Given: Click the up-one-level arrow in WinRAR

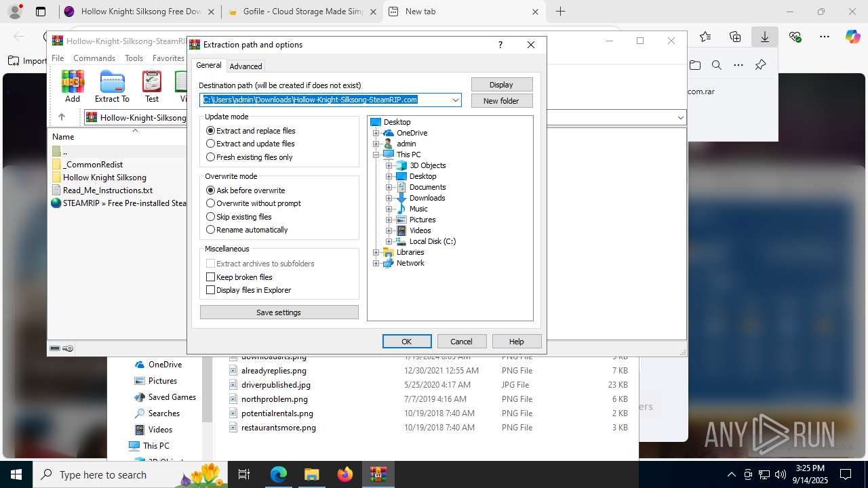Looking at the screenshot, I should (61, 117).
